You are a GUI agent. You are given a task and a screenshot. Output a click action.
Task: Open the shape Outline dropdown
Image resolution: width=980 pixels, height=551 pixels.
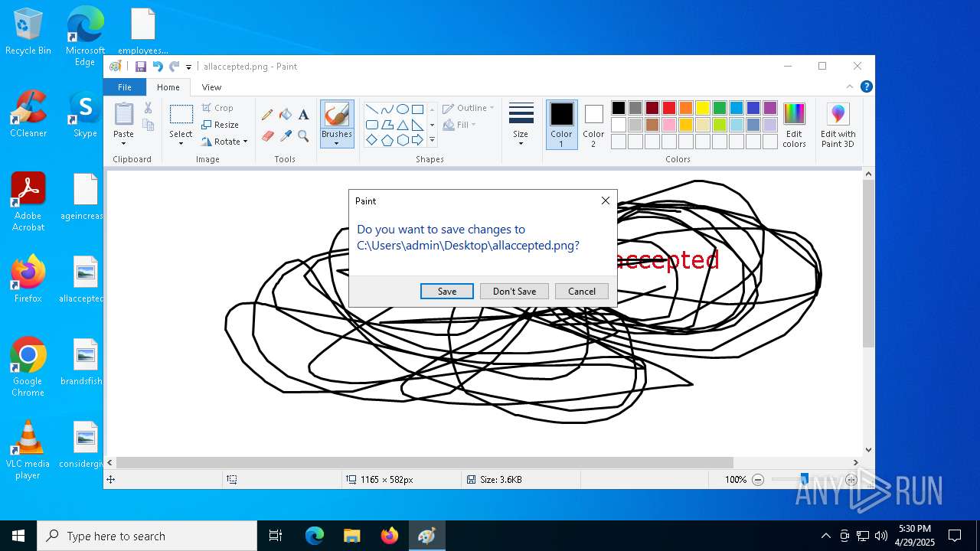(x=469, y=108)
